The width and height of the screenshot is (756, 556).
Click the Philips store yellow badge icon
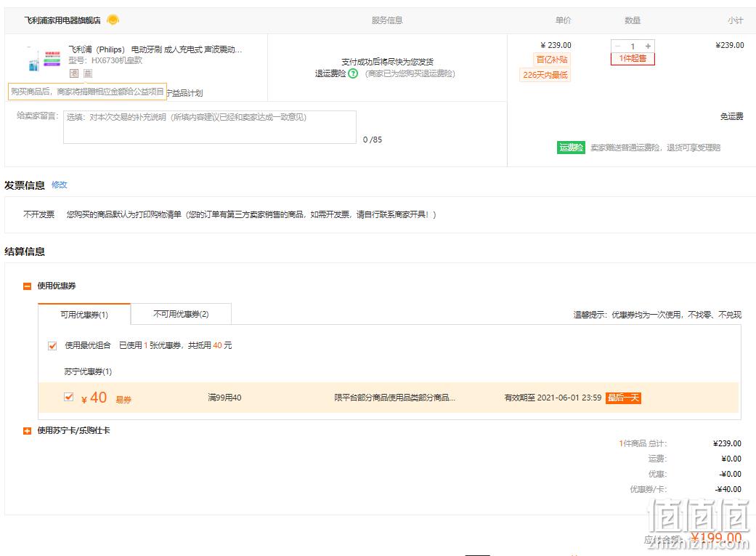tap(113, 20)
